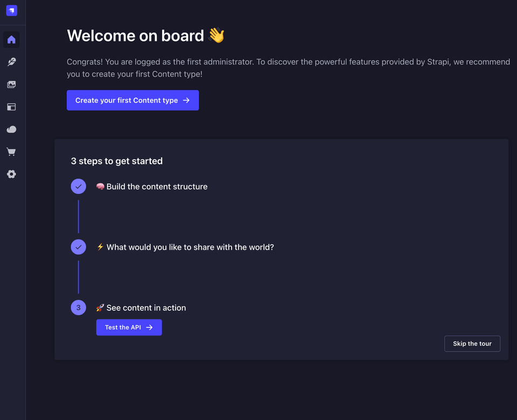The image size is (517, 420).
Task: Click checkmark beside Build the content structure
Action: [79, 186]
